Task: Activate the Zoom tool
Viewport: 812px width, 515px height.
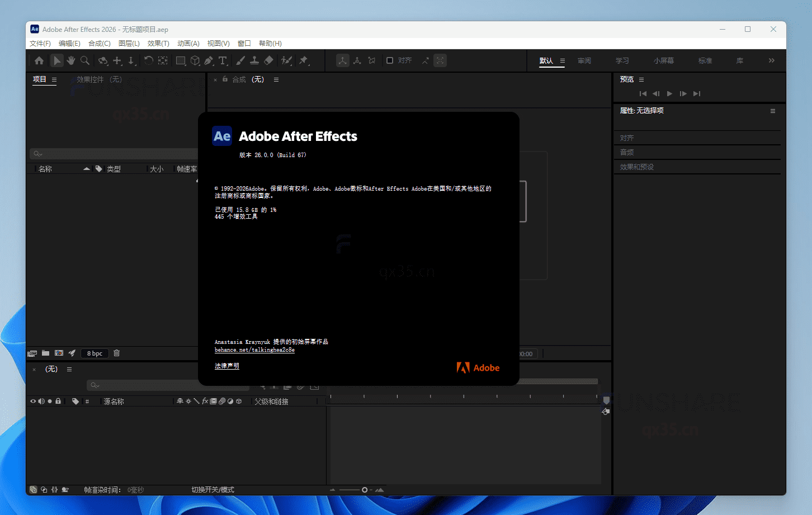Action: [x=84, y=60]
